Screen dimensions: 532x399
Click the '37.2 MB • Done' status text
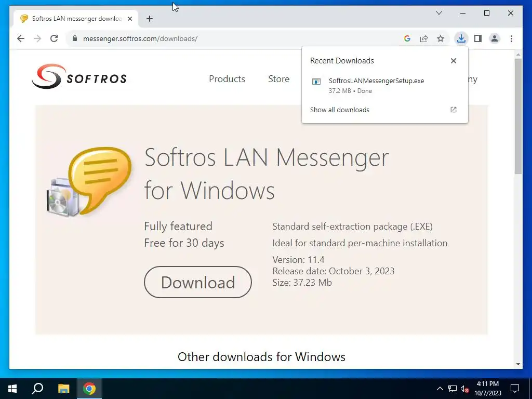351,91
